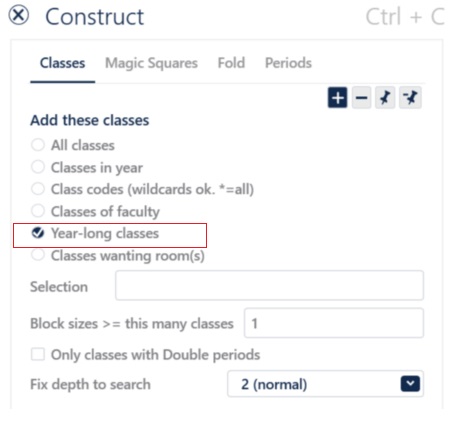Choose Class codes wildcards radio option
This screenshot has height=437, width=459.
[x=38, y=189]
